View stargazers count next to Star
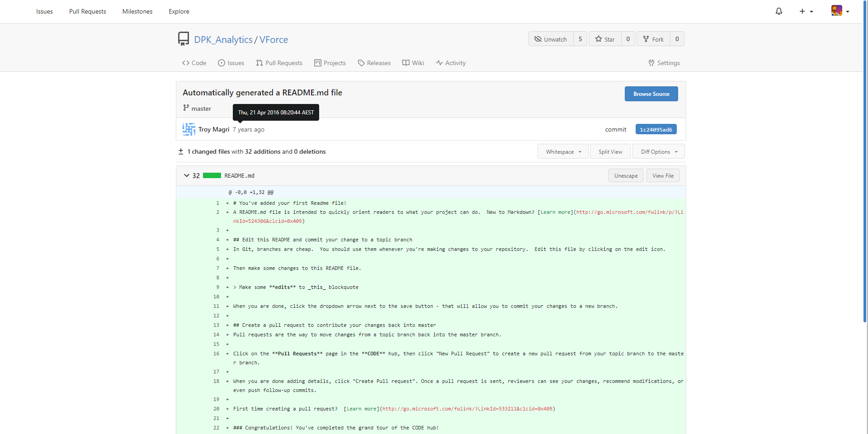868x434 pixels. click(x=628, y=39)
